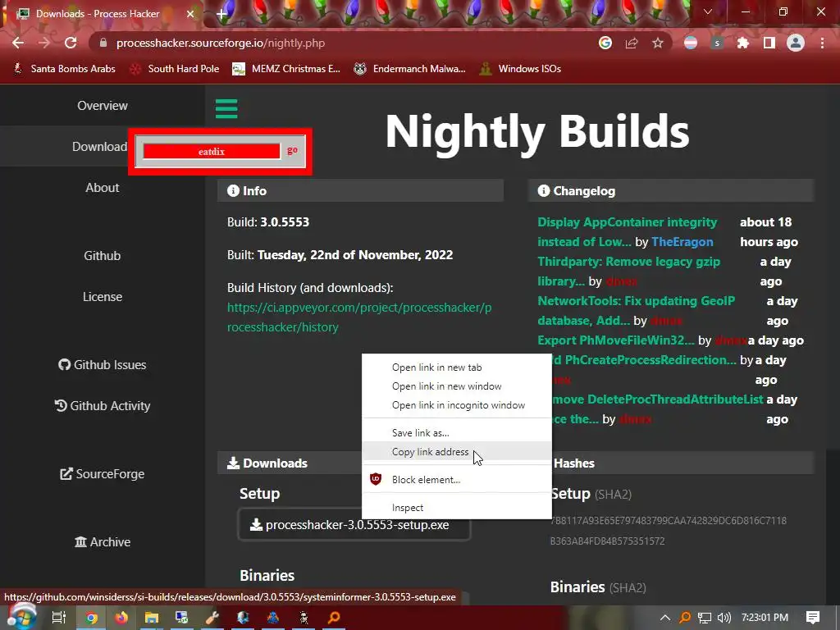This screenshot has width=840, height=630.
Task: Open the SourceForge sidebar link
Action: (103, 474)
